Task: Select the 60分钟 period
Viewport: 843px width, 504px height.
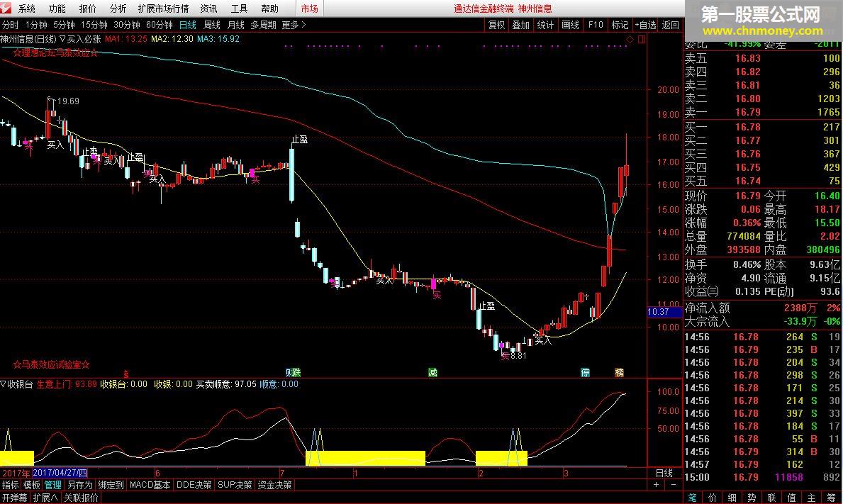Action: pos(160,25)
